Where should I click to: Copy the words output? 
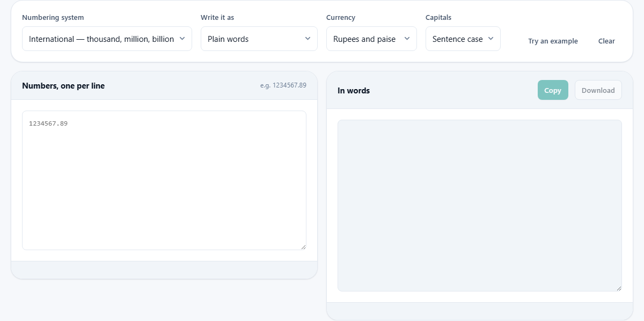(553, 90)
